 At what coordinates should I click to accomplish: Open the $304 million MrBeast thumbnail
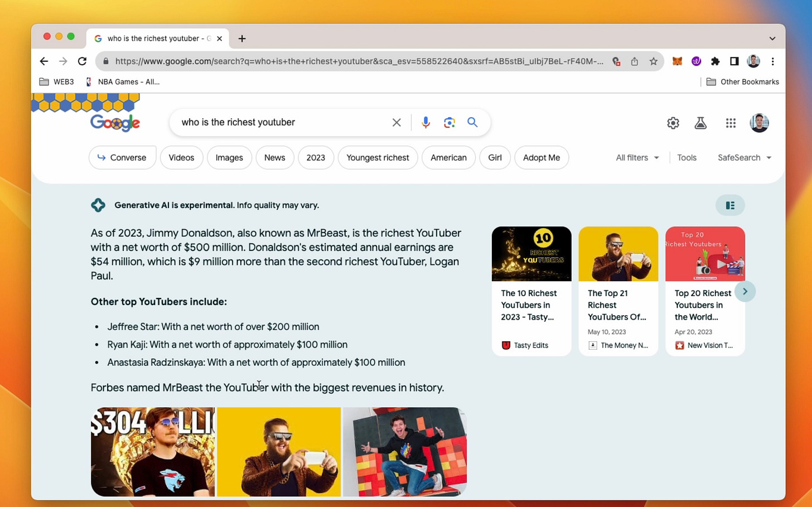(x=153, y=452)
